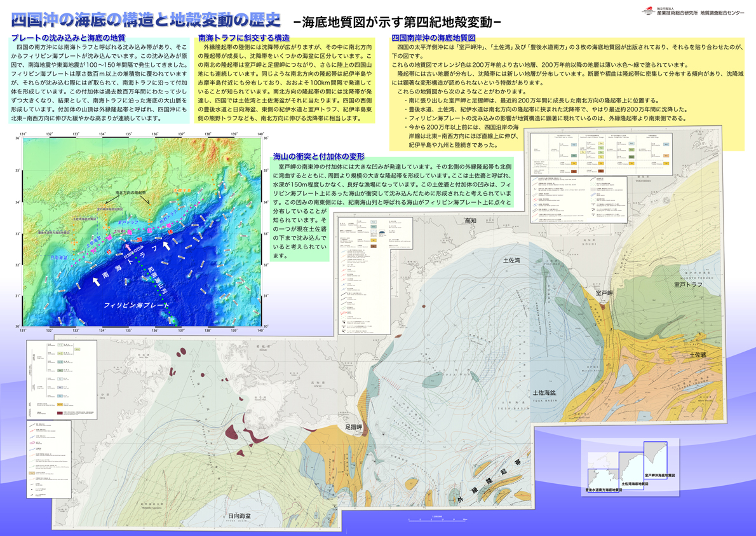The image size is (756, 536).
Task: Click the 室戸岬 label on the geological map
Action: [x=604, y=293]
